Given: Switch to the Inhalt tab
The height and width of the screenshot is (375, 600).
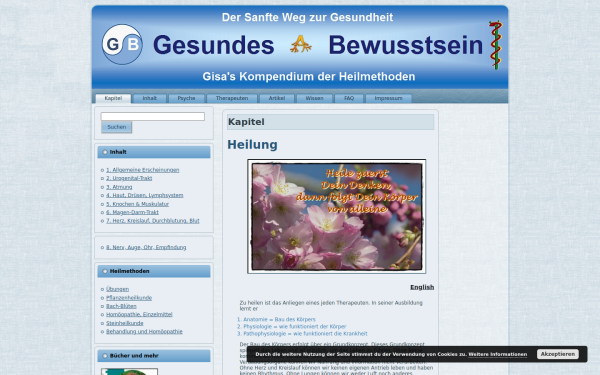Looking at the screenshot, I should 150,98.
